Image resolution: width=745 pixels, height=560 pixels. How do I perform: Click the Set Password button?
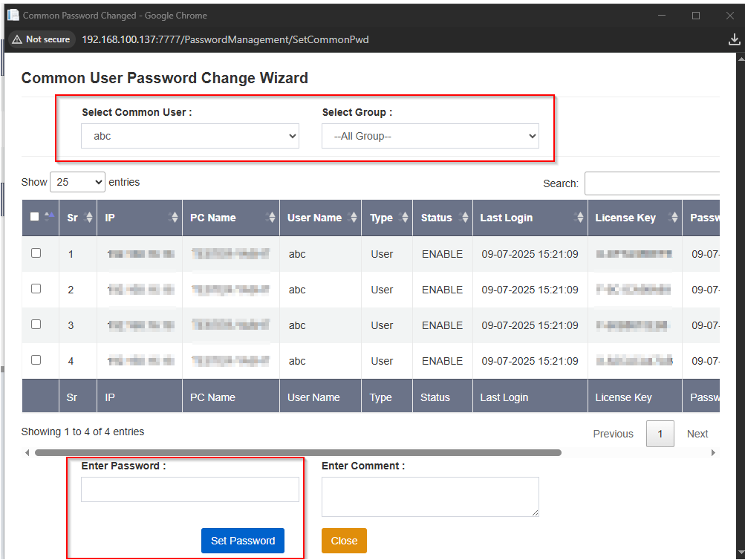point(242,541)
